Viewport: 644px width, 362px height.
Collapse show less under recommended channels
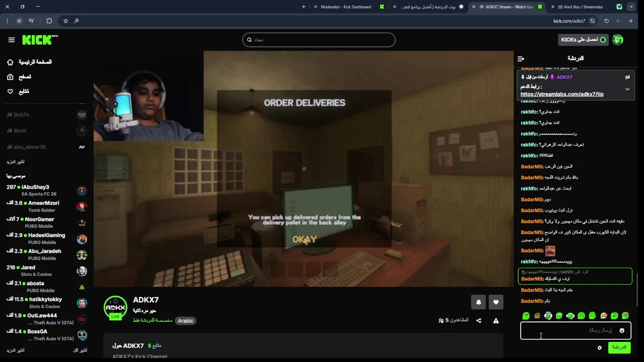80,350
